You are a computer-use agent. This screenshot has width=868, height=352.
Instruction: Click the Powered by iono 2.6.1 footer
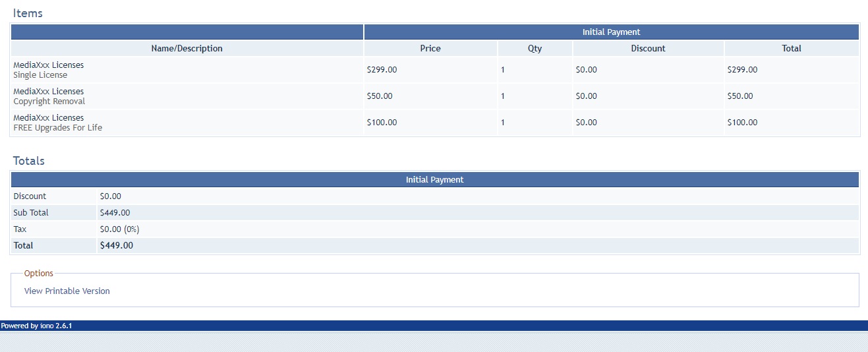(36, 326)
